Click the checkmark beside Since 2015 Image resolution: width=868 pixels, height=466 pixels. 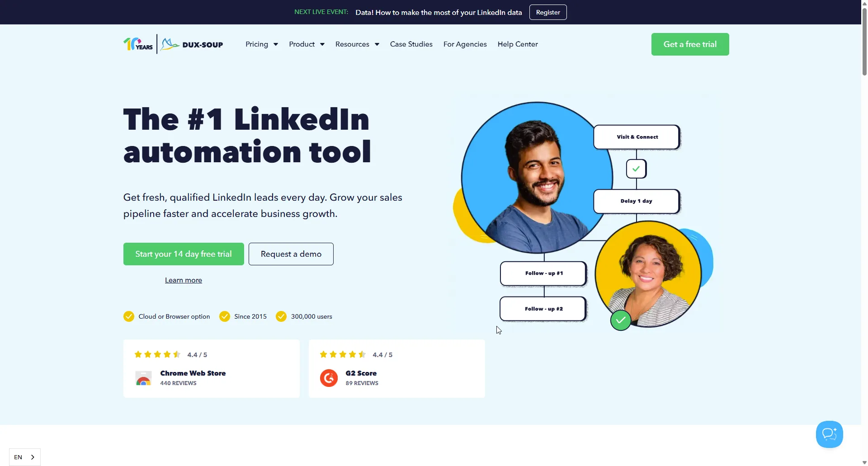(x=225, y=316)
